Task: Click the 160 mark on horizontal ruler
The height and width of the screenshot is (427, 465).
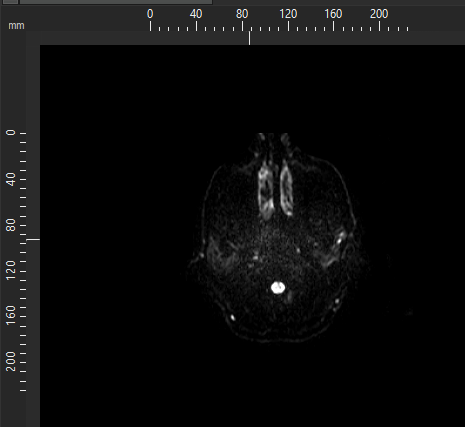Action: [333, 14]
